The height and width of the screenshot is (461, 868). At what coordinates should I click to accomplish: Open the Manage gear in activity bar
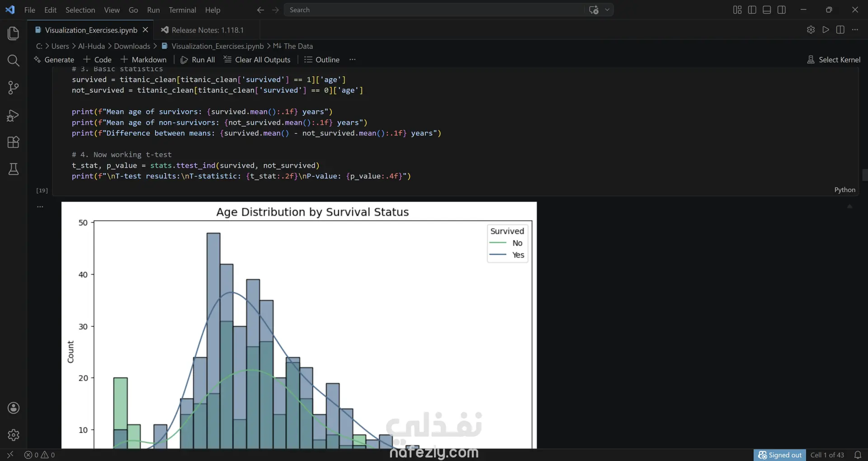pos(14,435)
